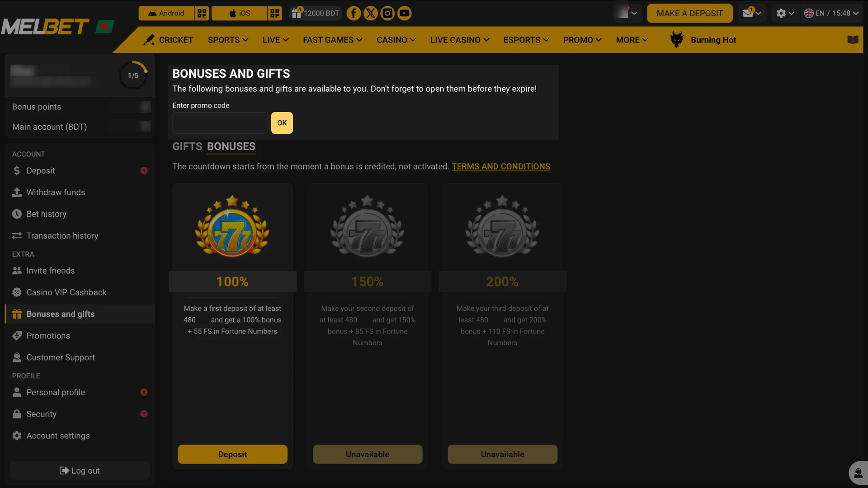Image resolution: width=868 pixels, height=488 pixels.
Task: Click the settings gear icon
Action: (782, 13)
